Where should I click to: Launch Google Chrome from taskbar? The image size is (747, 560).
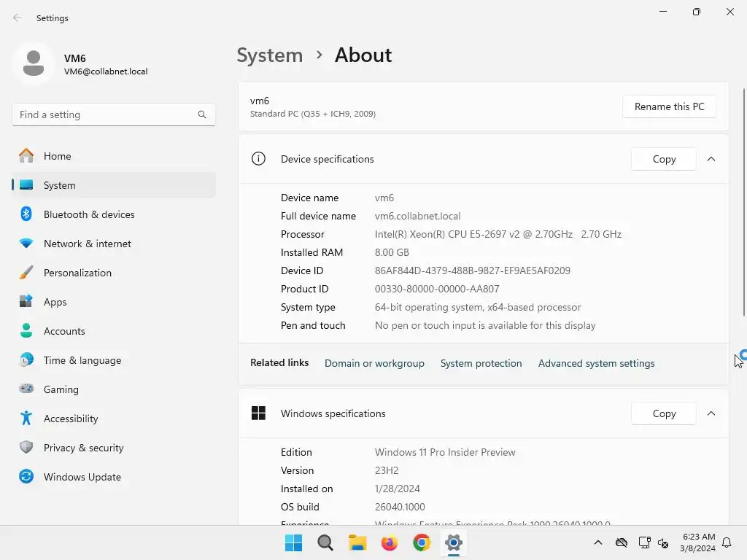point(422,542)
